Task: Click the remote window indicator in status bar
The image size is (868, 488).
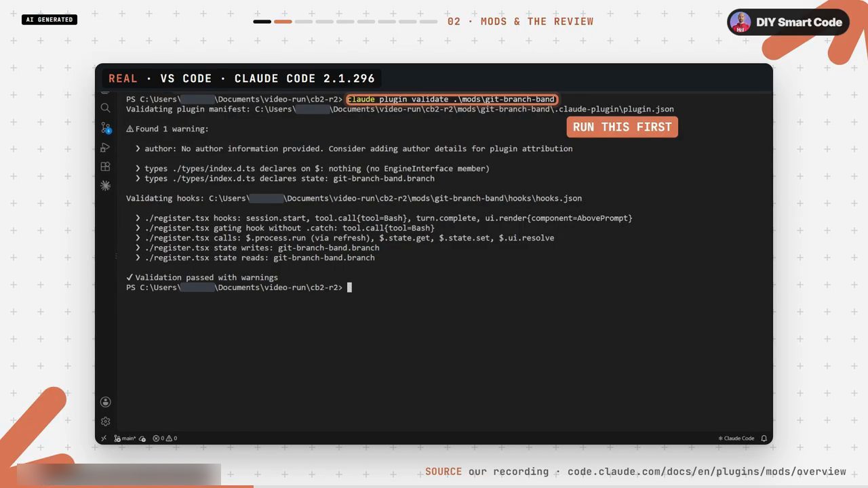Action: [x=104, y=439]
